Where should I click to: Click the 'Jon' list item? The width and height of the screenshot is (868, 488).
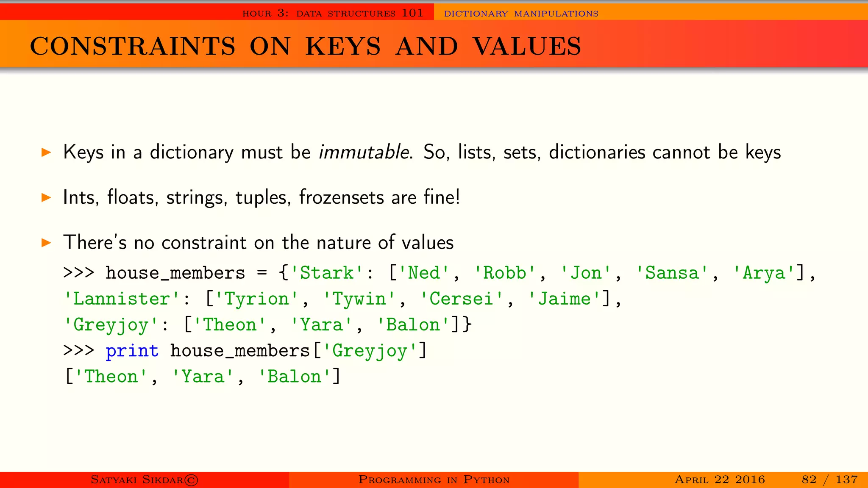coord(586,273)
